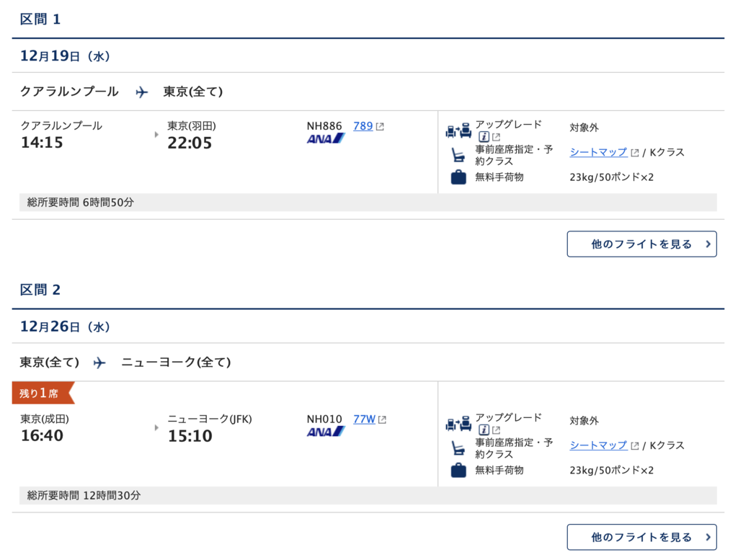The width and height of the screenshot is (738, 560).
Task: Click the upgrade seats icon in segment 2
Action: pyautogui.click(x=458, y=424)
